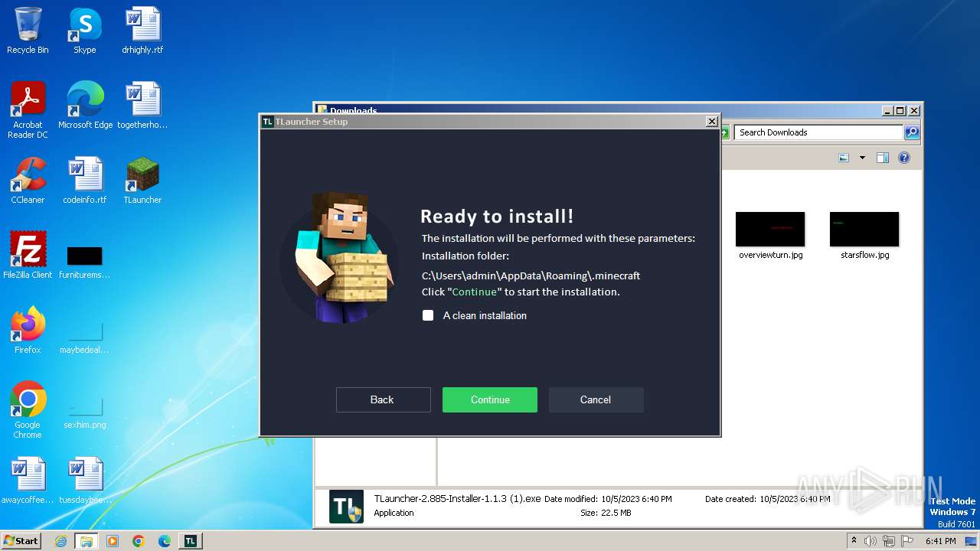
Task: Select togetherho... document on desktop
Action: [142, 106]
